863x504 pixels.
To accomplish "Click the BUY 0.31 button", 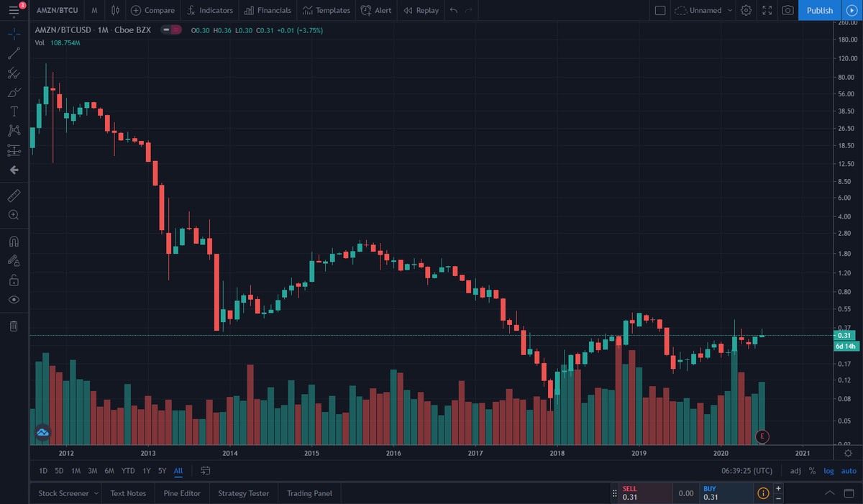I will click(726, 493).
